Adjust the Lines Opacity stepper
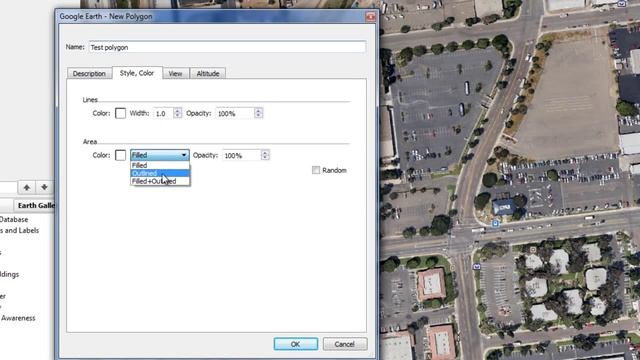The height and width of the screenshot is (360, 640). point(258,113)
